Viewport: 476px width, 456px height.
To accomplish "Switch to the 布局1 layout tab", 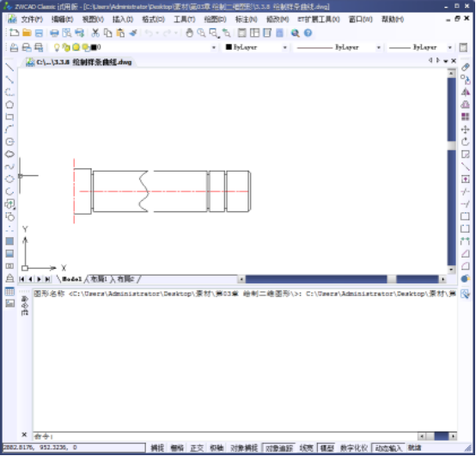I will 99,278.
